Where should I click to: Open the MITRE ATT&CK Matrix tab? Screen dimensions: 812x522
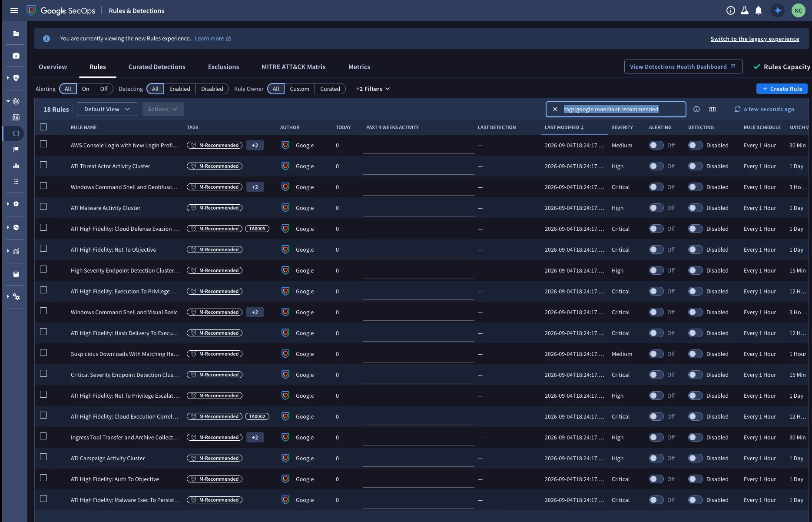[x=294, y=66]
